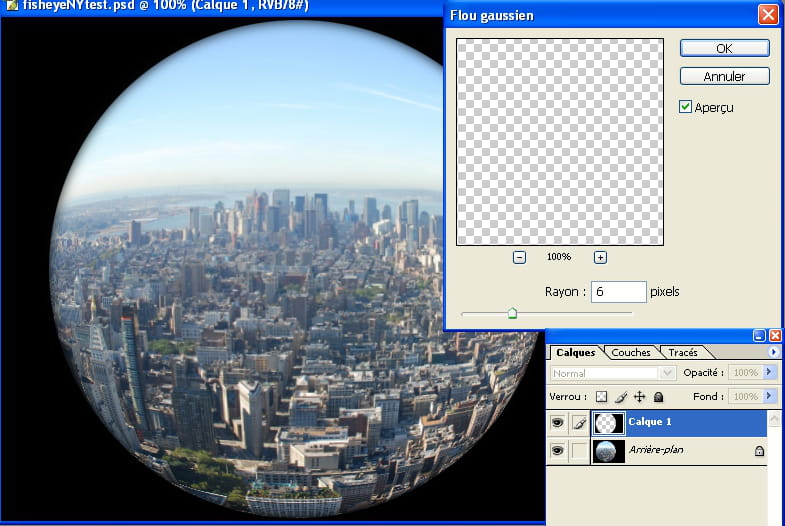Click OK in the Flou gaussien dialog
Image resolution: width=785 pixels, height=526 pixels.
point(724,48)
